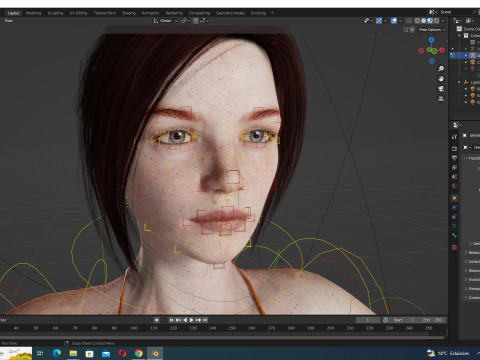Jump to timeline start frame
480x360 pixels.
(171, 320)
